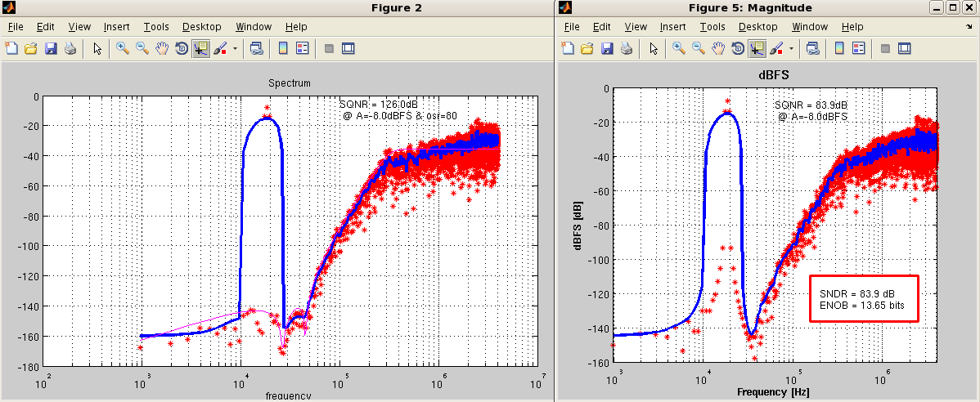Activate Zoom Out tool in Figure 2
Screen dimensions: 980x402
pos(142,49)
